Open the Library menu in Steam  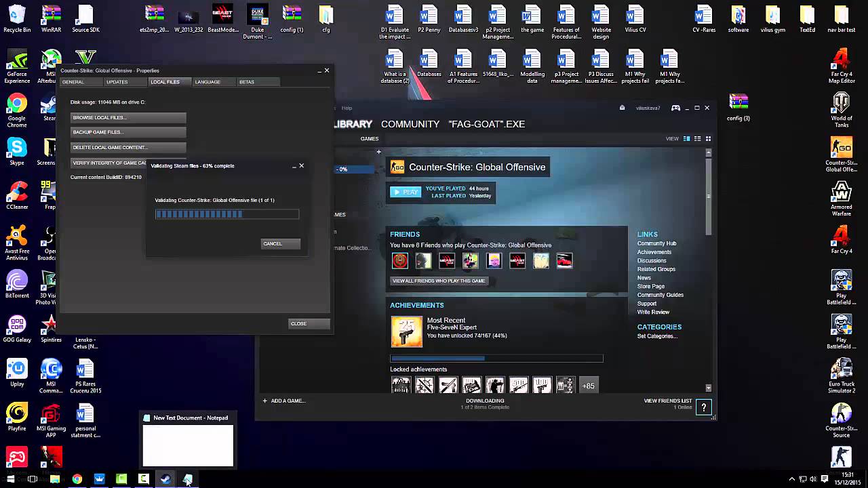point(353,124)
